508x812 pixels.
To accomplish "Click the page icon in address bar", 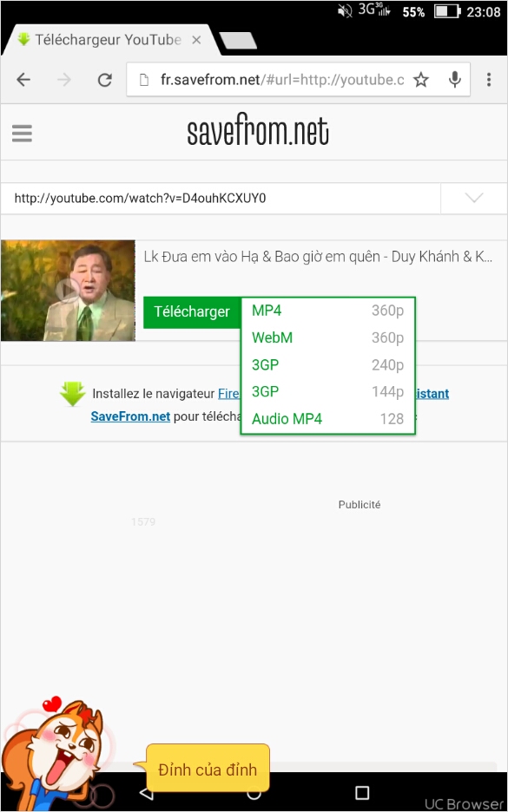I will pos(145,80).
